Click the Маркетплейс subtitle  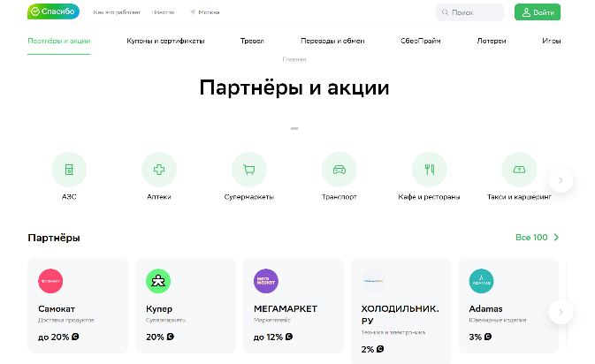(x=272, y=320)
